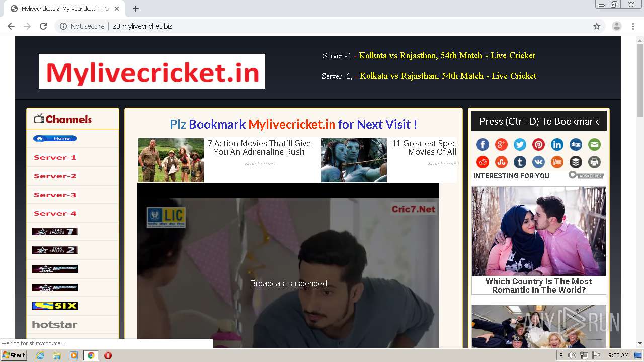Click the page vertical scrollbar thumb
Image resolution: width=644 pixels, height=362 pixels.
(x=640, y=80)
